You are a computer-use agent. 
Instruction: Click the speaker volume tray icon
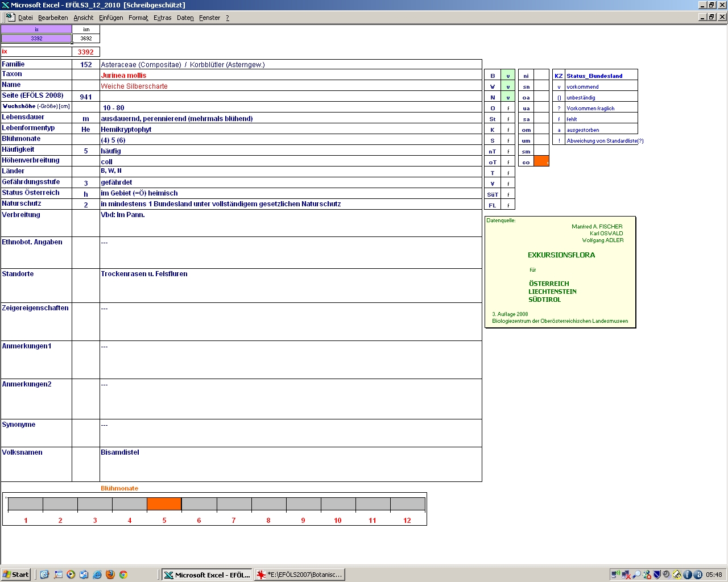[667, 575]
